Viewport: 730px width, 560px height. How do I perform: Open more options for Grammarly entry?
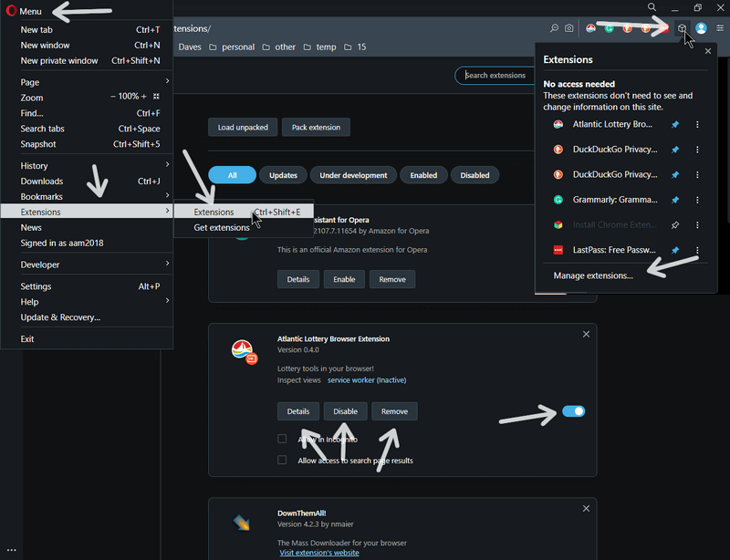[697, 200]
